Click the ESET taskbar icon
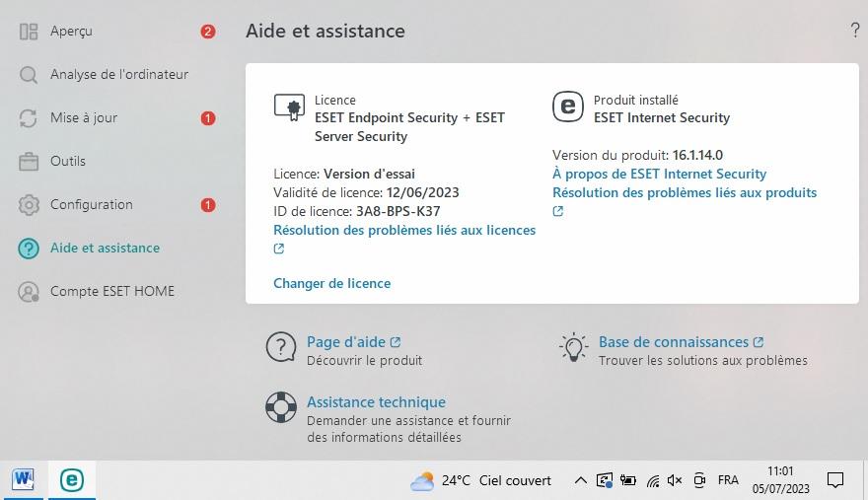868x500 pixels. click(72, 480)
